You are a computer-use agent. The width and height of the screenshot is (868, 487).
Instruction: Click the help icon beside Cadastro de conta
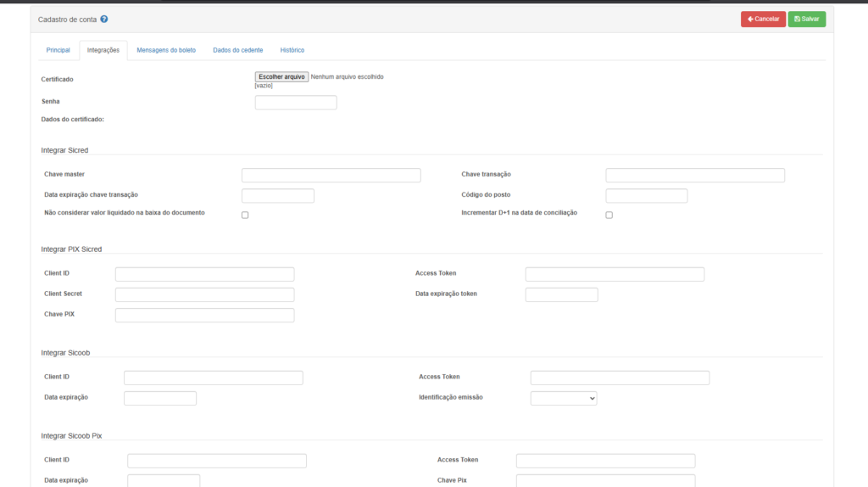click(x=104, y=19)
